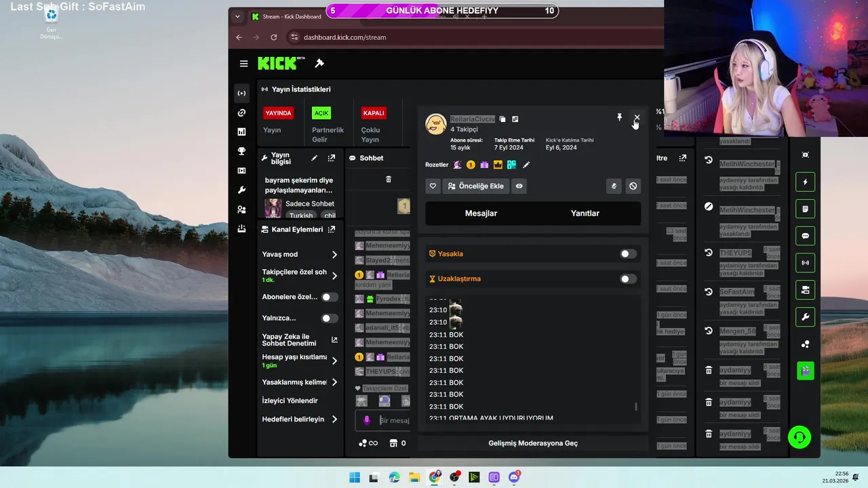Open the video clips icon in the left sidebar

[241, 171]
